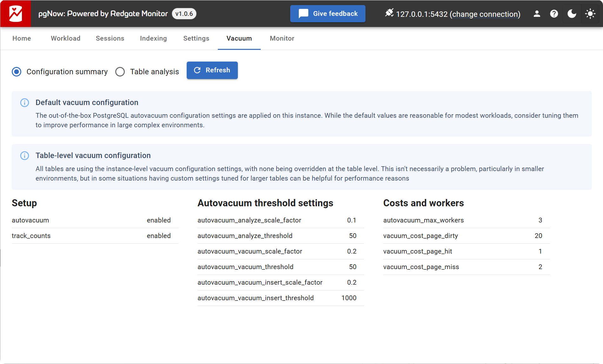
Task: Click the 0.1 analyze scale factor value
Action: (352, 220)
